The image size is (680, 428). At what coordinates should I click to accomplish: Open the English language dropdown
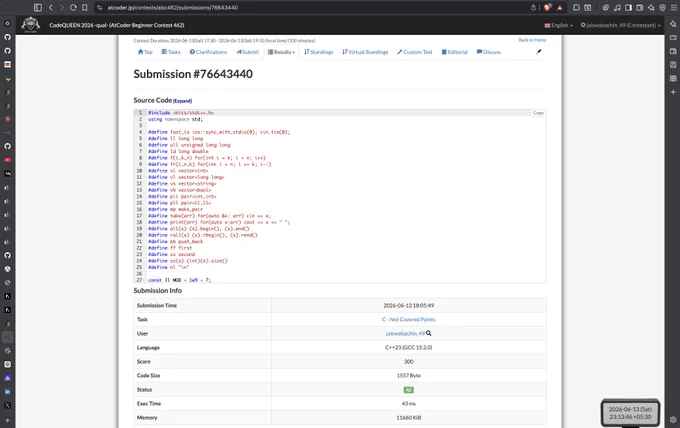[559, 25]
